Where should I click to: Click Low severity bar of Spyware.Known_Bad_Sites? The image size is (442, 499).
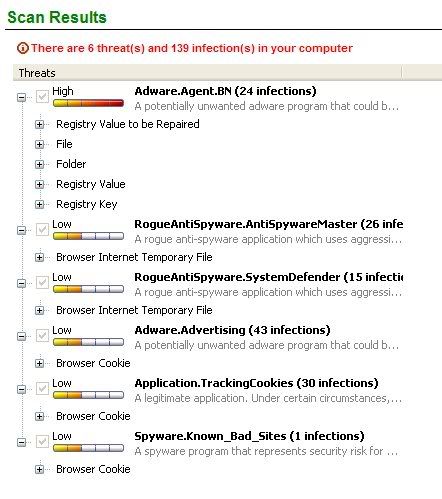(x=88, y=448)
